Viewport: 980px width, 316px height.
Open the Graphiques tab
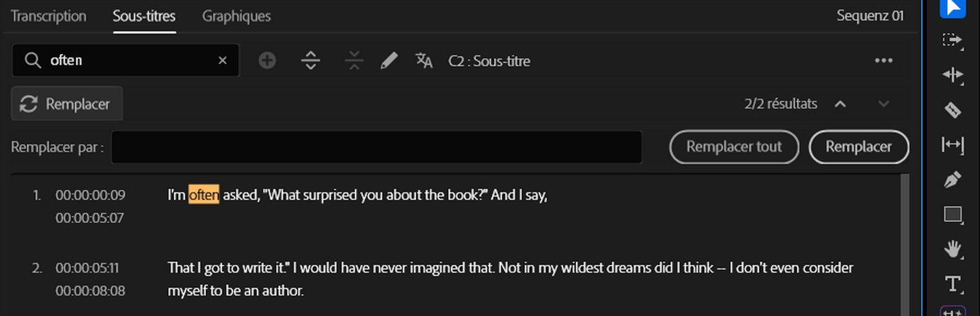pyautogui.click(x=236, y=16)
